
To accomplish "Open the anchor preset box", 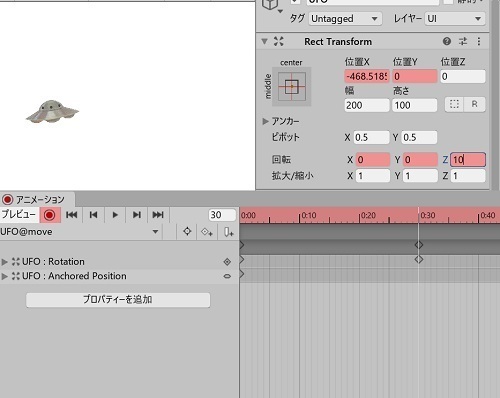I will click(292, 87).
